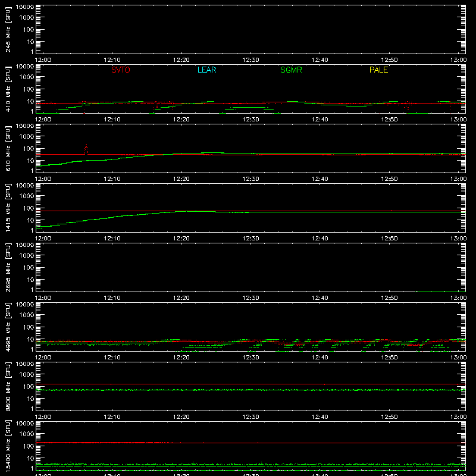Click 12:40 tick label under 2695 MHz panel
Image resolution: width=476 pixels, height=476 pixels.
(x=320, y=298)
